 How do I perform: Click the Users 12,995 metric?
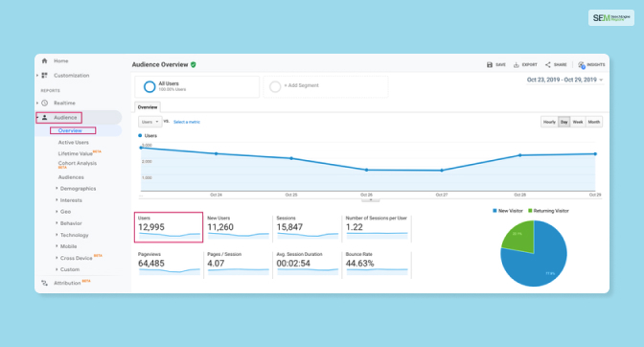[x=169, y=227]
